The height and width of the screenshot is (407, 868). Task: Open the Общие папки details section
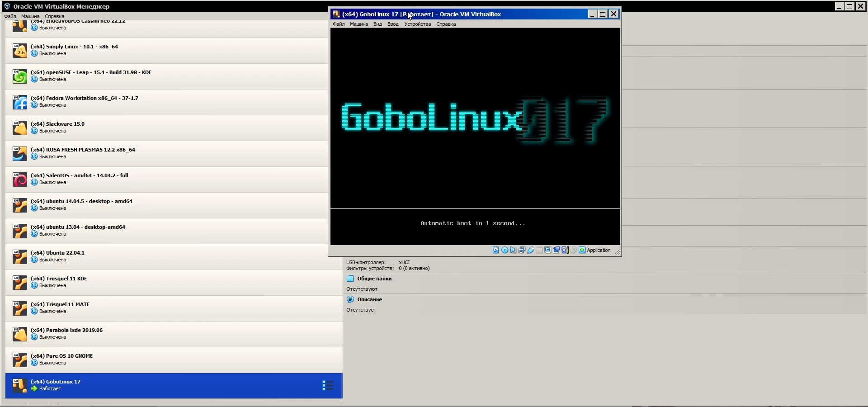tap(374, 279)
